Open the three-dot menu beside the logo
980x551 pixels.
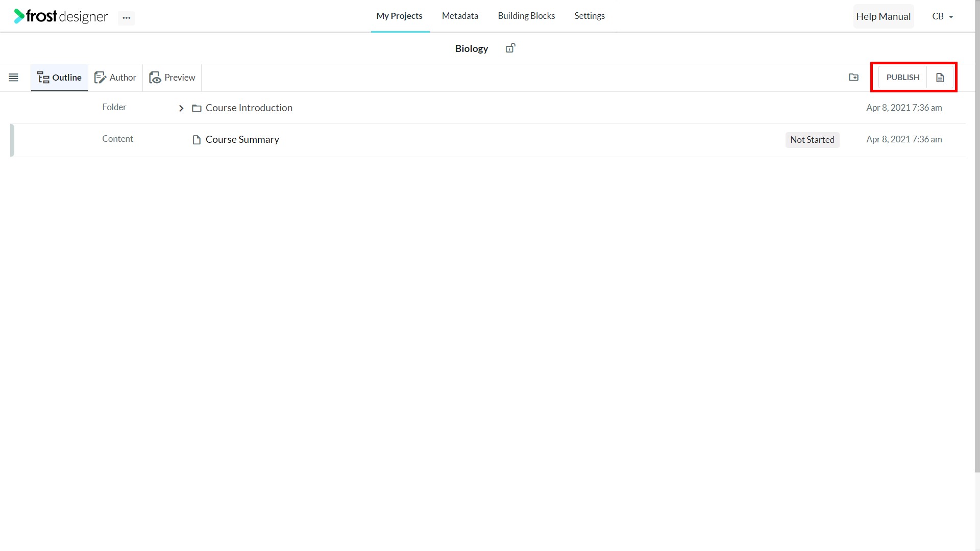127,18
